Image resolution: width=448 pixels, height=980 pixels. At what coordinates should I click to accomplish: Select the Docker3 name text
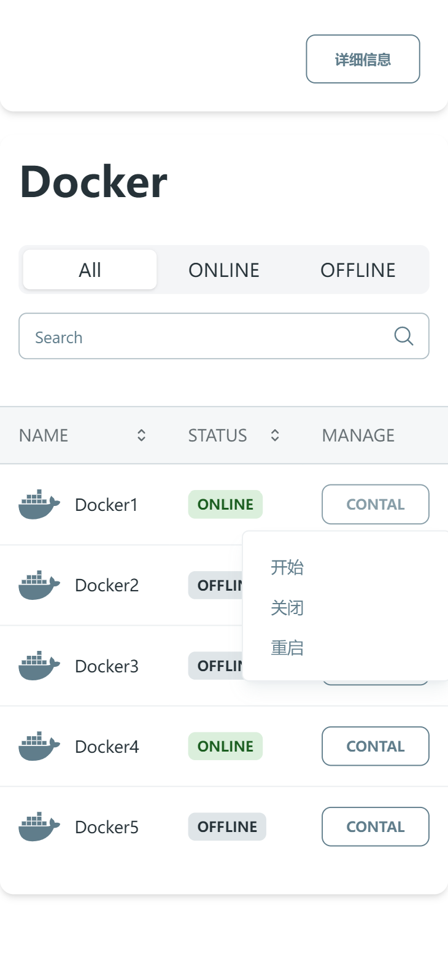click(107, 666)
